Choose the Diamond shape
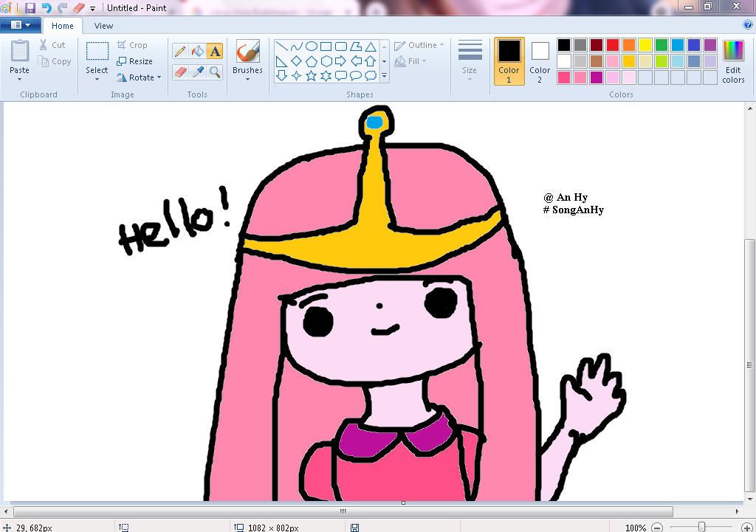Viewport: 756px width, 532px height. click(x=297, y=61)
